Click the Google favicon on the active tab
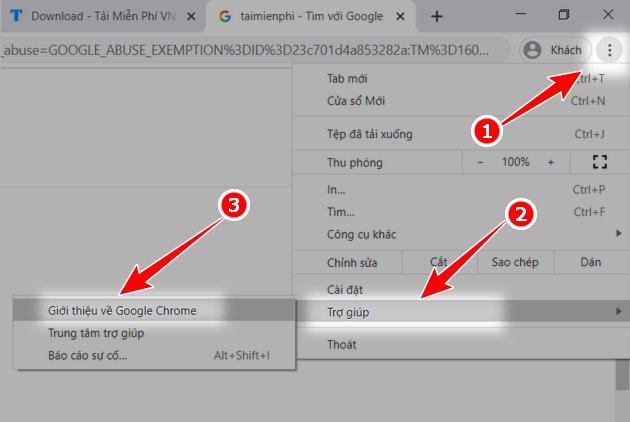The image size is (630, 422). pyautogui.click(x=225, y=16)
